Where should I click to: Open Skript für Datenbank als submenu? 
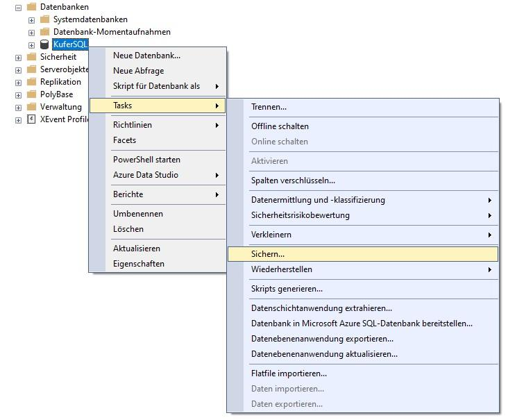click(x=158, y=86)
